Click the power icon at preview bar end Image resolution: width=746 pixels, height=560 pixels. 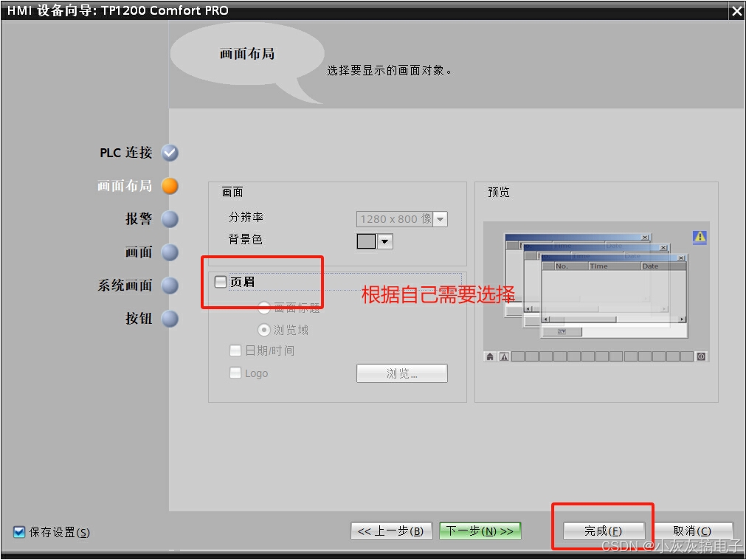tap(701, 356)
